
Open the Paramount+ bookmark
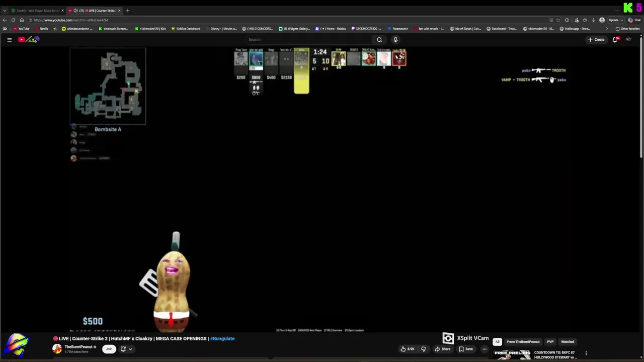(398, 29)
